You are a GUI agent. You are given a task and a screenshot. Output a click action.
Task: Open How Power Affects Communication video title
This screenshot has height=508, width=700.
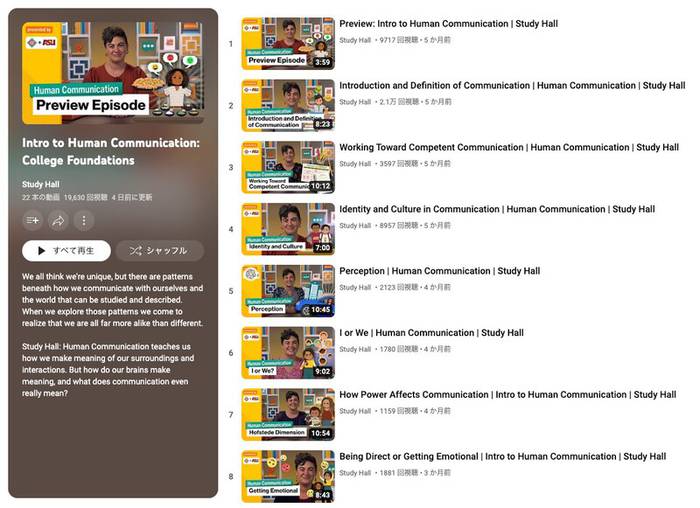pos(508,395)
